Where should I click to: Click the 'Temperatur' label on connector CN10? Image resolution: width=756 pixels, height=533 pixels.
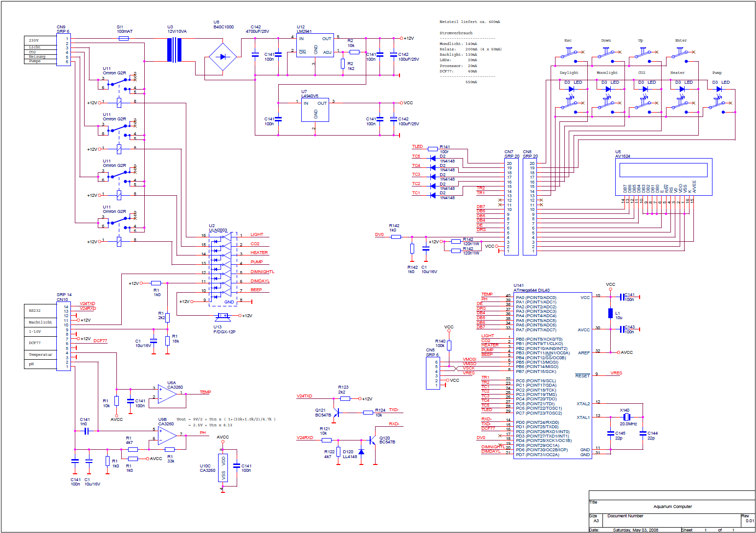pos(40,354)
